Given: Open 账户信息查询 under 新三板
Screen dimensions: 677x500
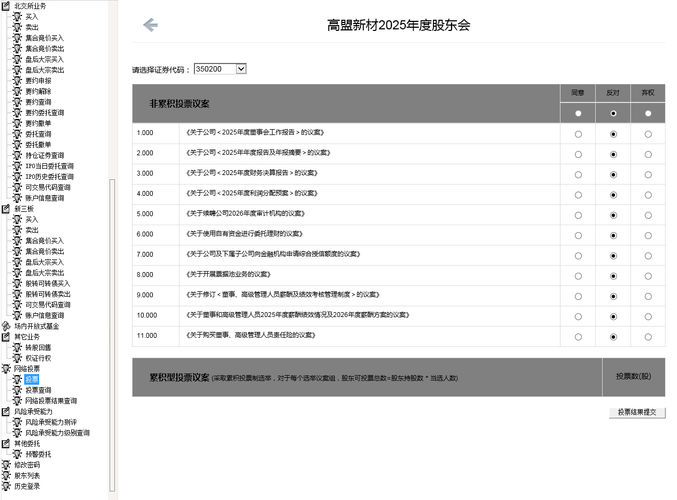Looking at the screenshot, I should click(x=44, y=315).
